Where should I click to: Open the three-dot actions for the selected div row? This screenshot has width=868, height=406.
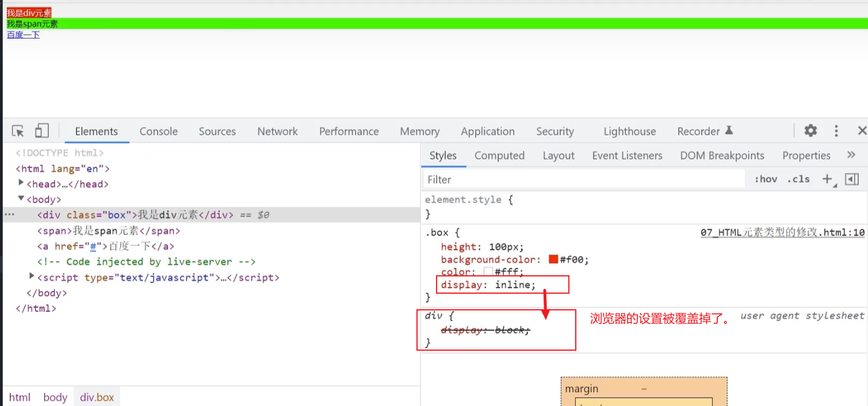click(x=9, y=215)
